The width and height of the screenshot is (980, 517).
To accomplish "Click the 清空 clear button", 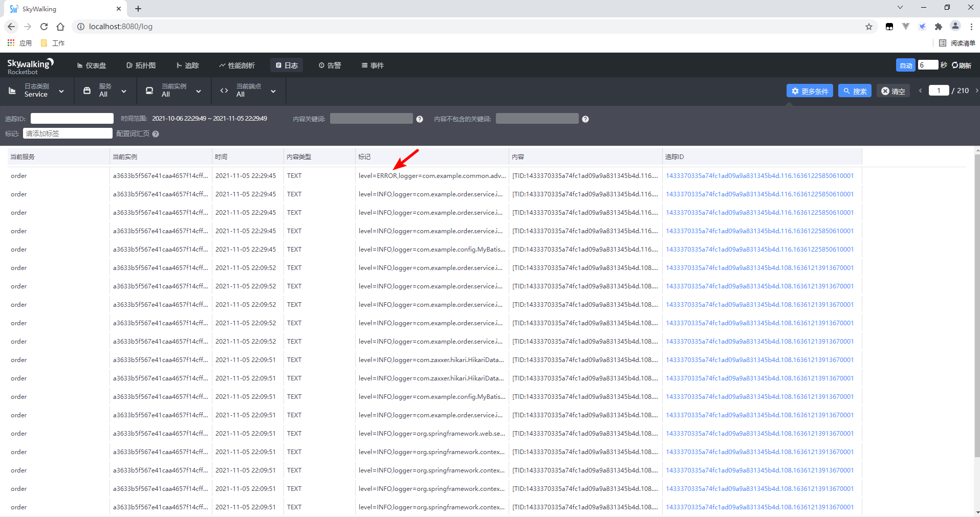I will click(893, 91).
